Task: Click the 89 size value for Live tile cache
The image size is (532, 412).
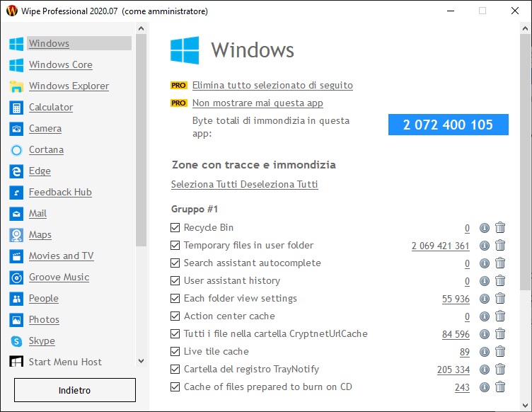Action: [465, 352]
